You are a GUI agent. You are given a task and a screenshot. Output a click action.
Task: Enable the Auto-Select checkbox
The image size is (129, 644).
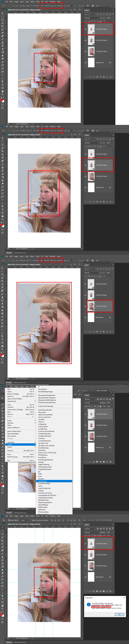coord(9,520)
